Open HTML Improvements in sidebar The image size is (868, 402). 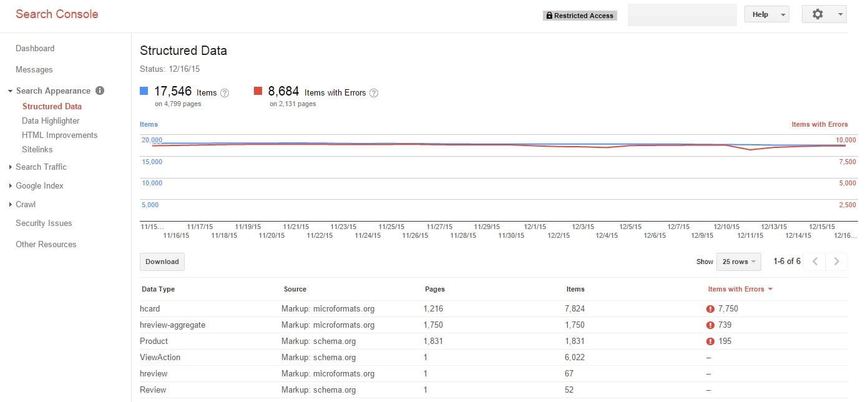[59, 135]
